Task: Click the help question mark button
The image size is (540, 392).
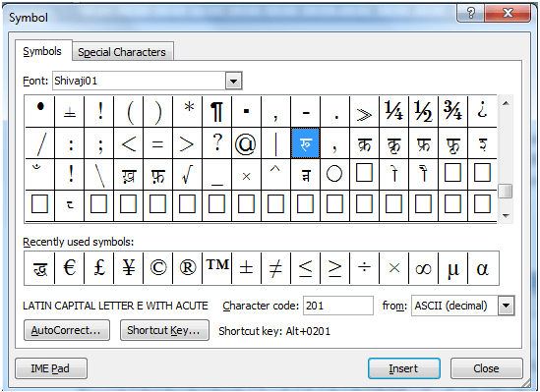Action: click(x=470, y=13)
